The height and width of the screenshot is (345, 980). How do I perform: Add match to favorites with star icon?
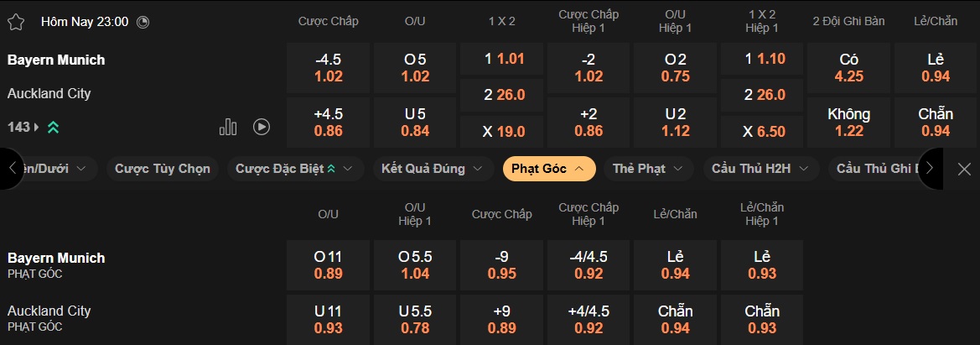click(17, 22)
